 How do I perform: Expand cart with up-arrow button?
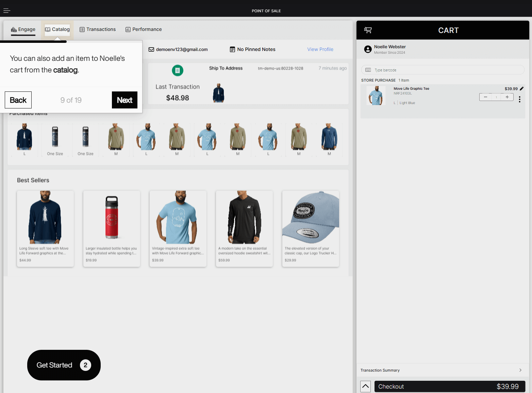[x=366, y=387]
